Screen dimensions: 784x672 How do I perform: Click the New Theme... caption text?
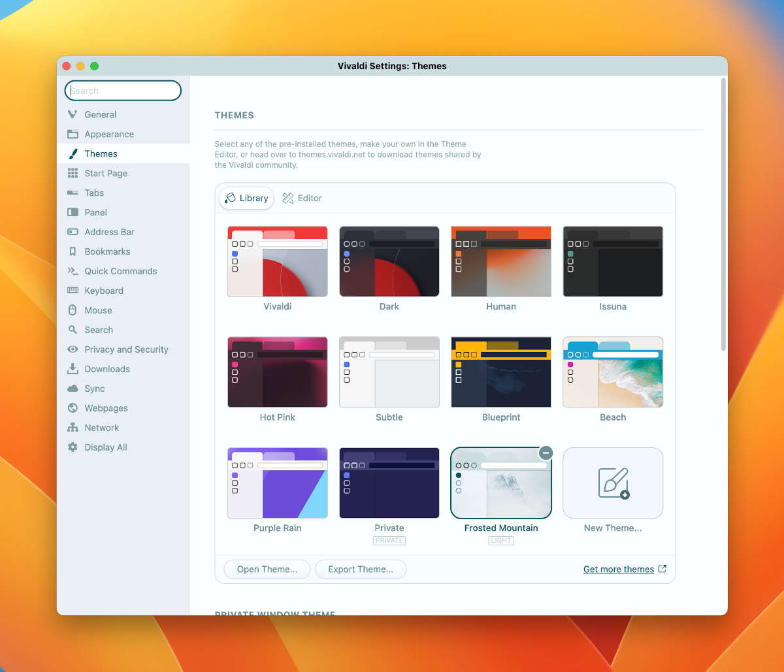point(613,528)
